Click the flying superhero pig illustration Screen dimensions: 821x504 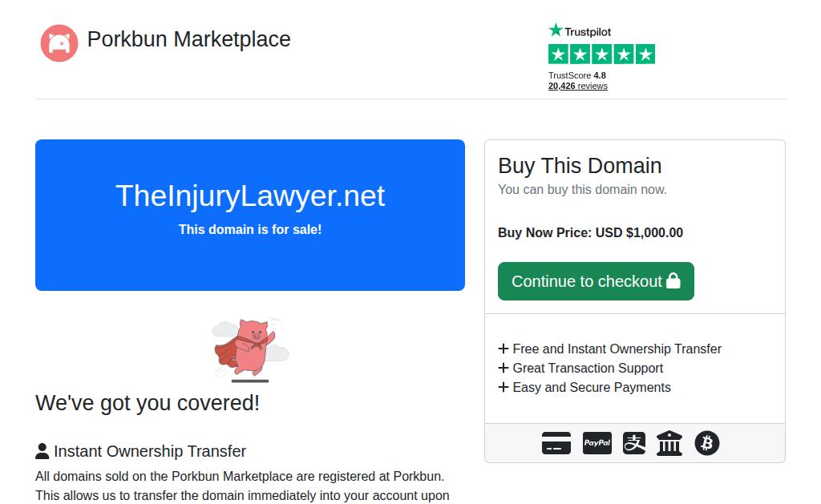point(250,349)
